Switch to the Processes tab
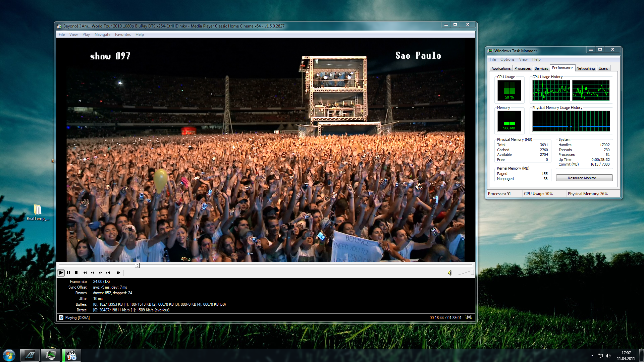The image size is (644, 362). pyautogui.click(x=522, y=68)
